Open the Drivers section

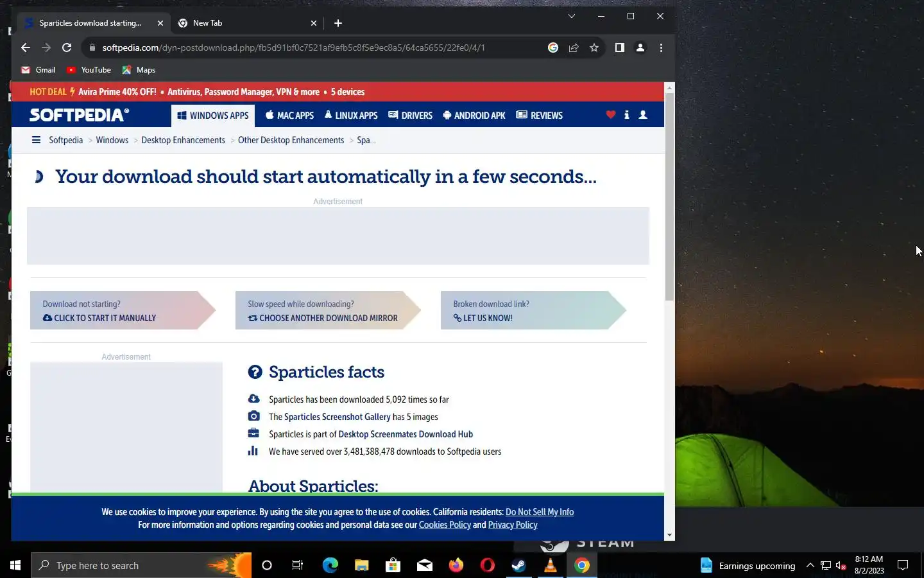[x=411, y=116]
